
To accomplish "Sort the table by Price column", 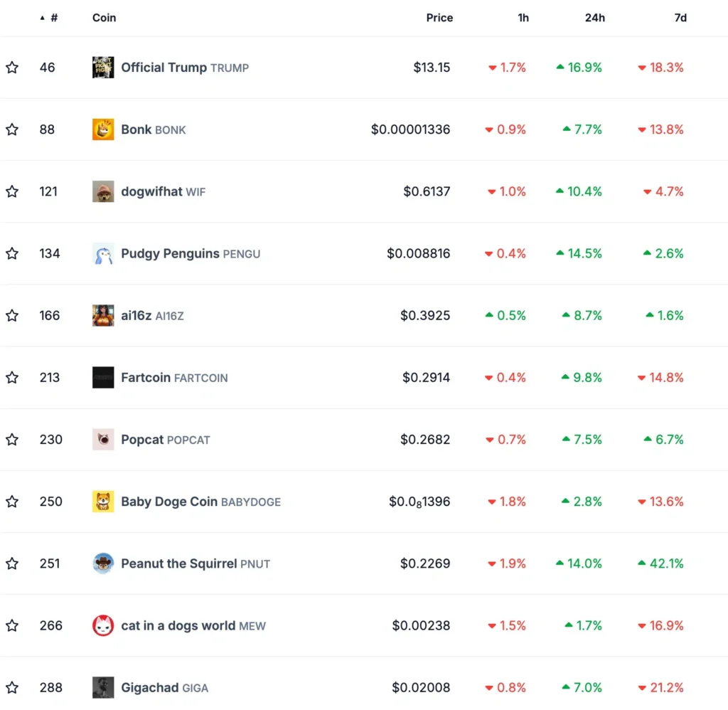I will coord(439,18).
